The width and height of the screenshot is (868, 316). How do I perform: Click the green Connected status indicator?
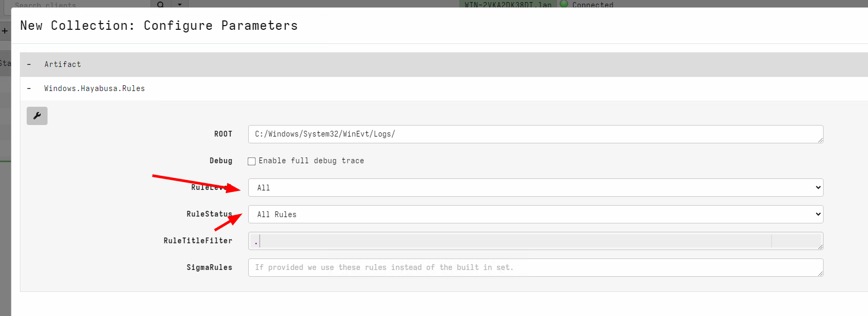[564, 4]
